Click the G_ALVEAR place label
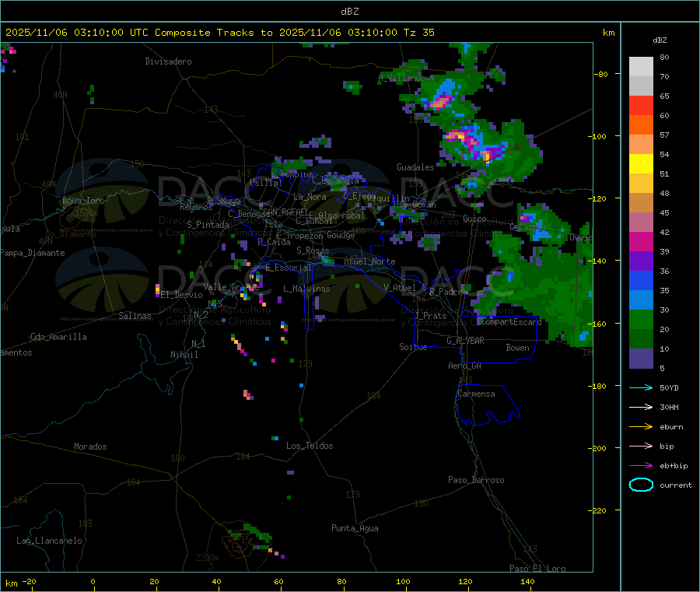The image size is (700, 592). pyautogui.click(x=465, y=341)
